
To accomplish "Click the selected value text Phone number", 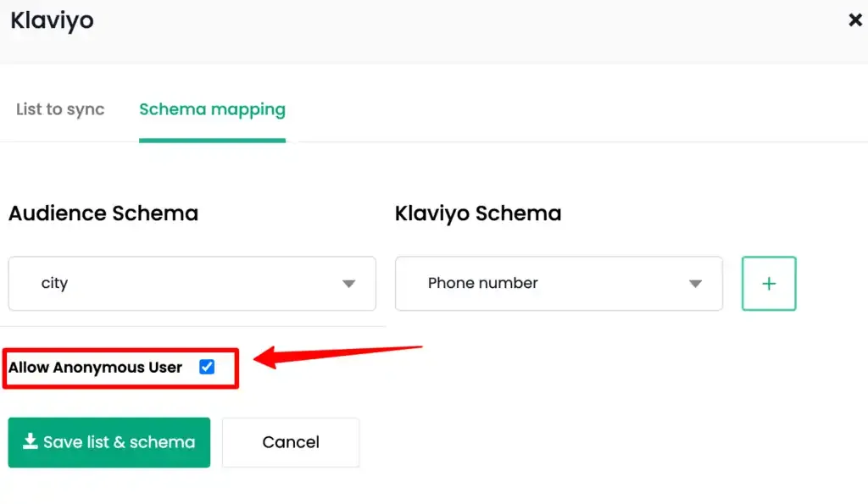I will [x=482, y=283].
